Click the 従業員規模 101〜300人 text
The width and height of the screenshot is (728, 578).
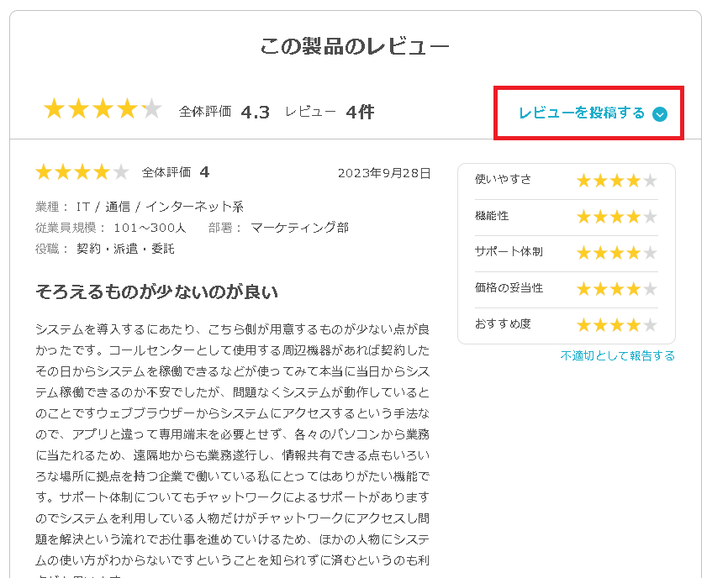coord(110,228)
